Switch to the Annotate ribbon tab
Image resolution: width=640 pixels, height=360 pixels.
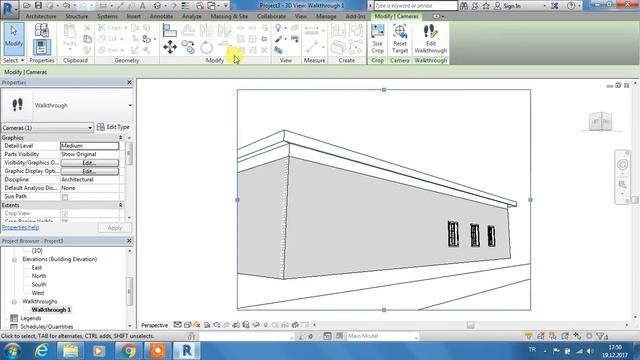point(161,16)
